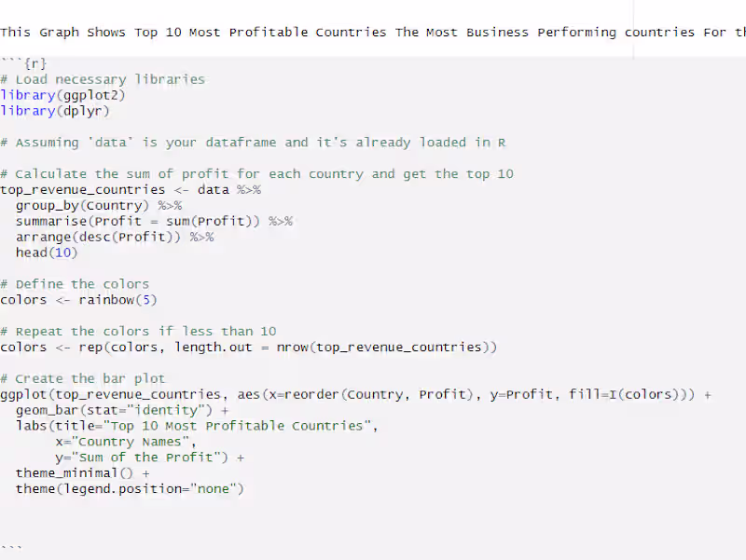Click the "colors <- rainbow(5)" line
The width and height of the screenshot is (746, 560).
tap(78, 300)
